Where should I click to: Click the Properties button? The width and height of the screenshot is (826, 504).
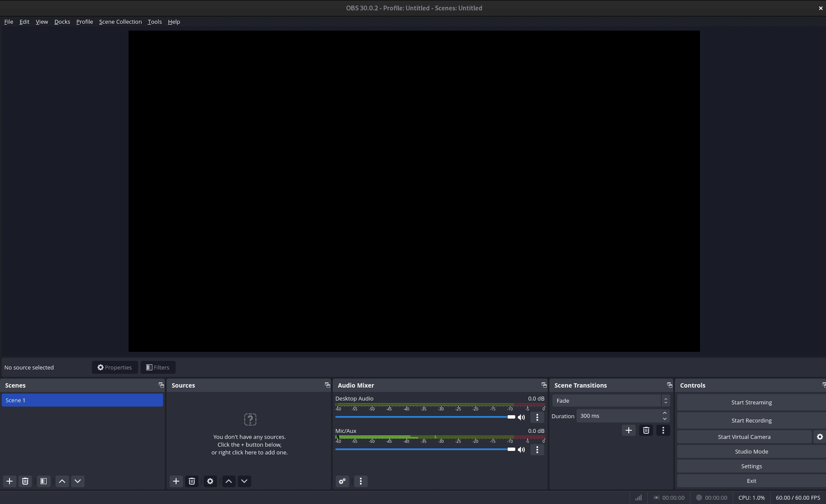point(115,367)
